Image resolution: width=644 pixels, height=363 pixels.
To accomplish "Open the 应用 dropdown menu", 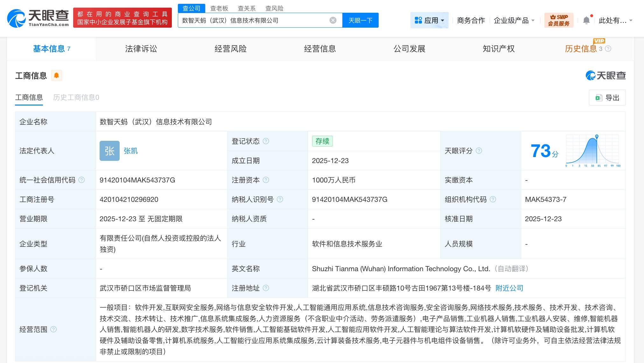I will click(429, 20).
